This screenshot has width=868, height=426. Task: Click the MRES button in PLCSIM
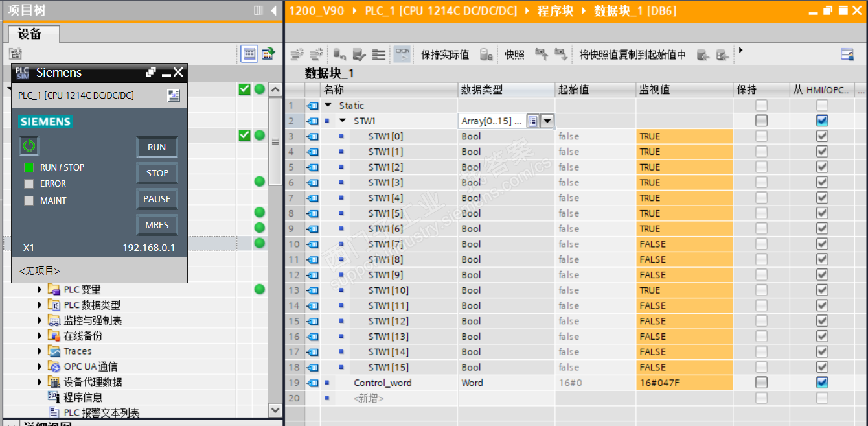tap(157, 225)
